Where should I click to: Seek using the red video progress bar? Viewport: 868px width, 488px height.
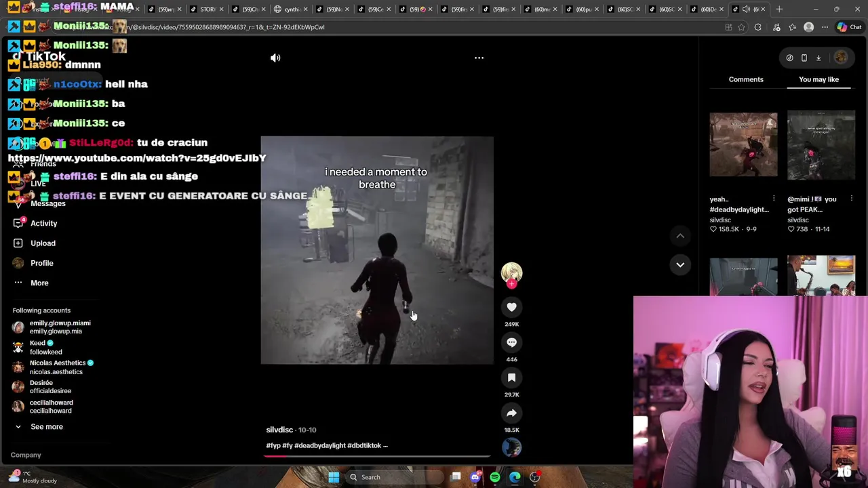pos(377,456)
